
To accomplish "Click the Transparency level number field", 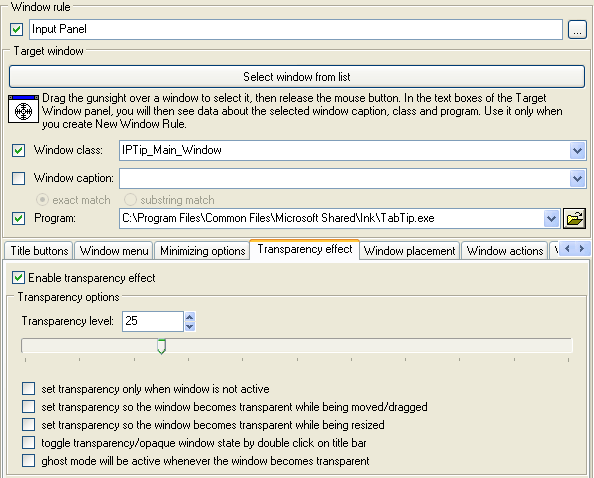I will click(x=153, y=321).
